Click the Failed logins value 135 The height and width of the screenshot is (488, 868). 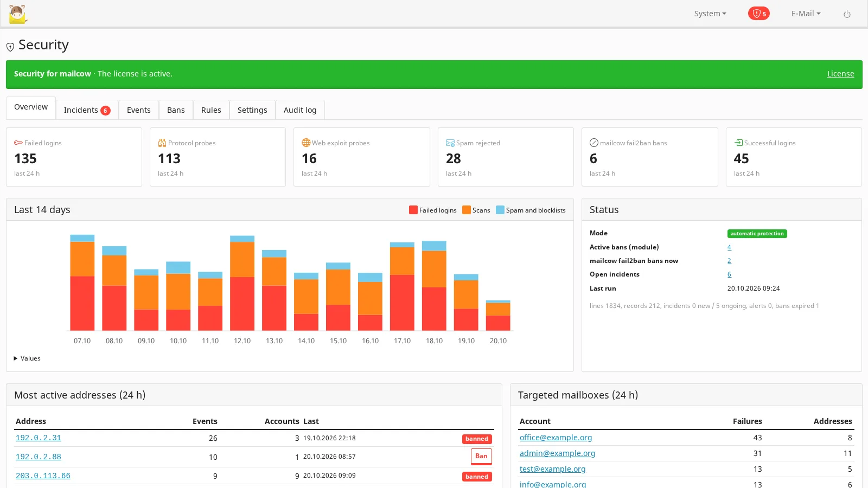point(25,159)
